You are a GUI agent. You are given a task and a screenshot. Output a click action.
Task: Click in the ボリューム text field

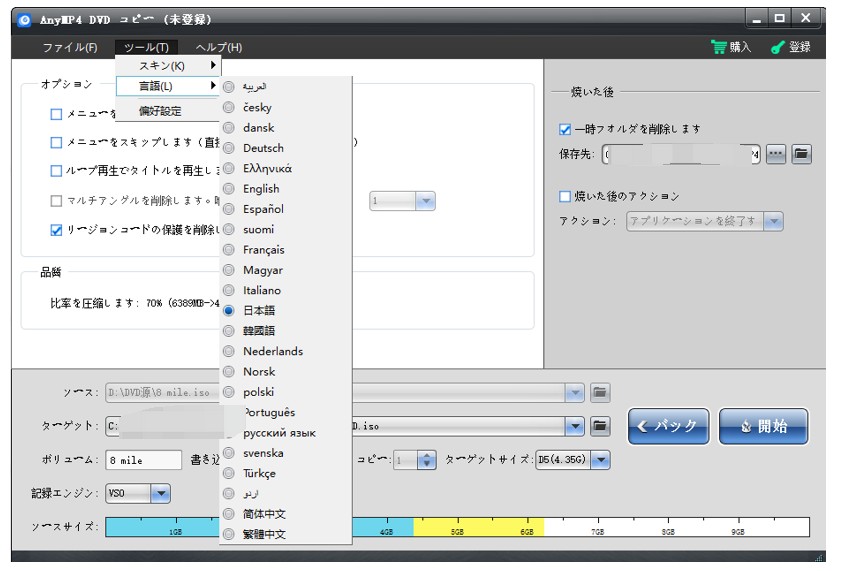(143, 460)
